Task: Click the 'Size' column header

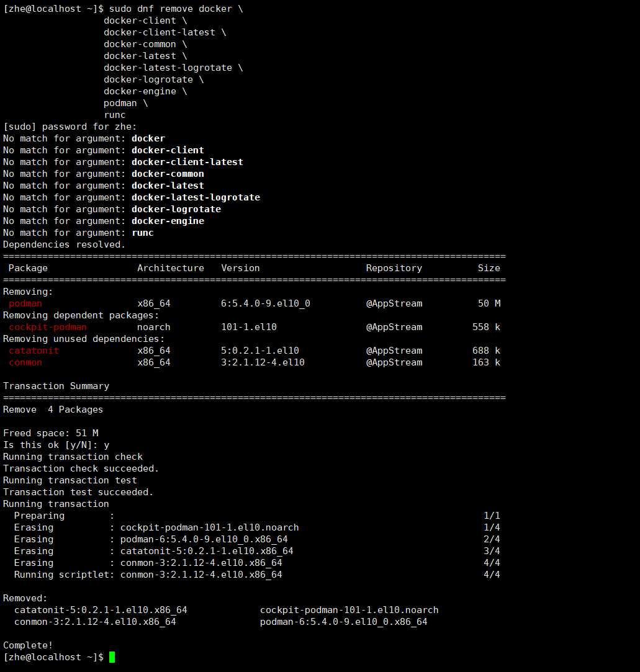Action: [x=489, y=268]
